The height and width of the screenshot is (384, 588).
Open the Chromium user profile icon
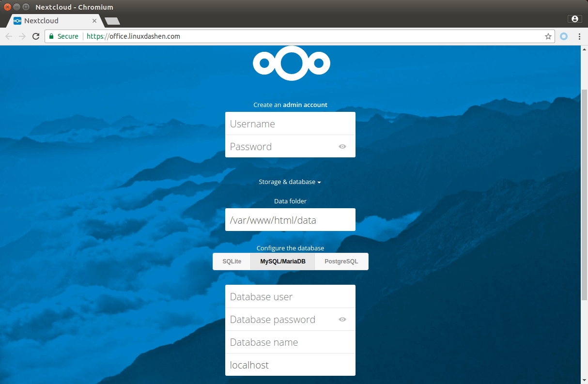click(x=574, y=19)
